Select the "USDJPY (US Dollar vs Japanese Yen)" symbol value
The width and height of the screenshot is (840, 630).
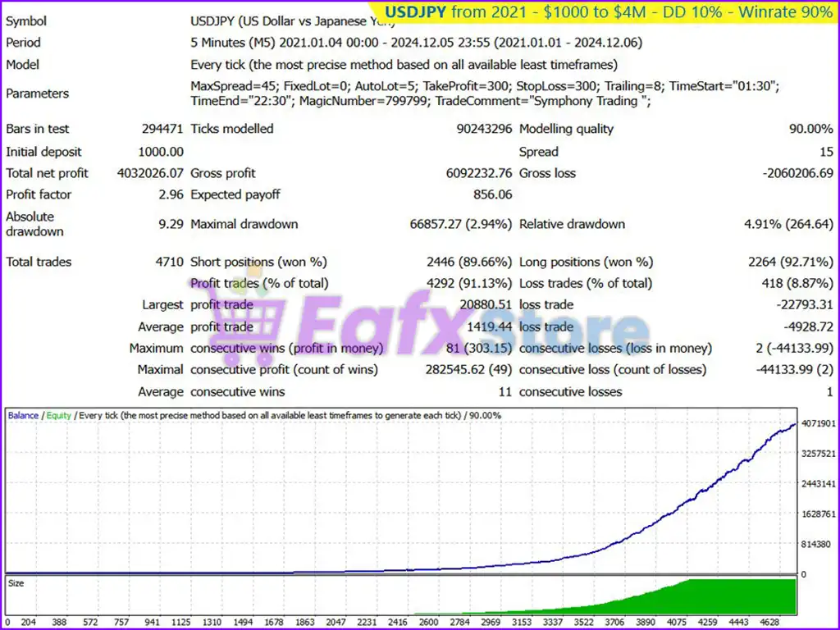pos(293,21)
